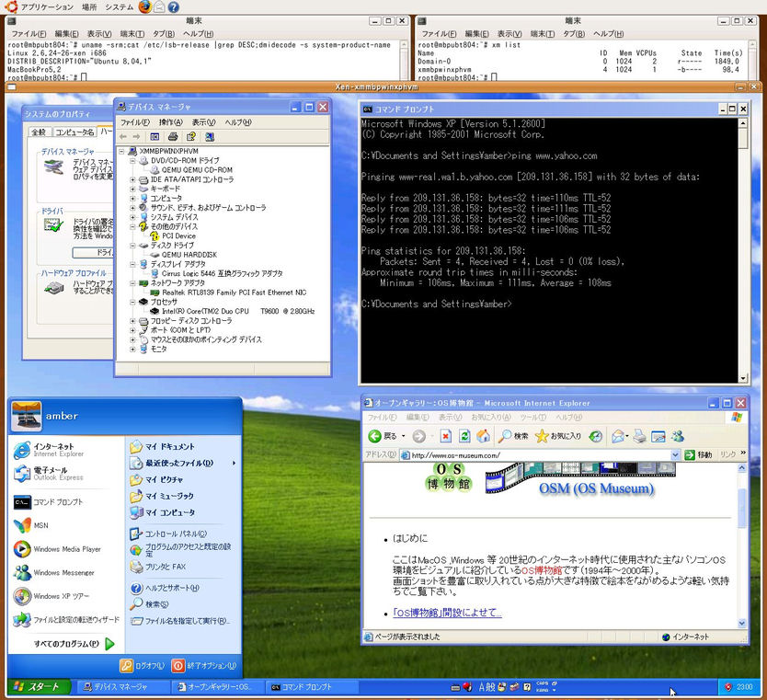Launch Windows Media Player from Start menu
The width and height of the screenshot is (767, 700).
tap(57, 549)
